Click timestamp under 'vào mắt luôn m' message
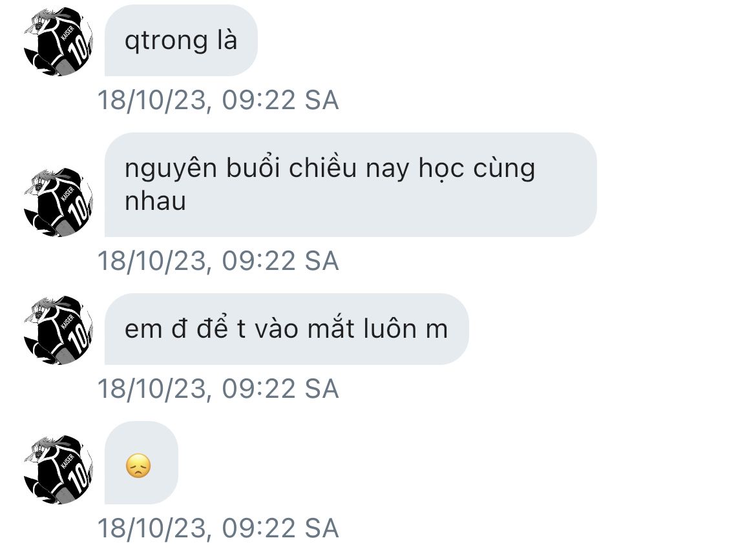 pyautogui.click(x=218, y=389)
